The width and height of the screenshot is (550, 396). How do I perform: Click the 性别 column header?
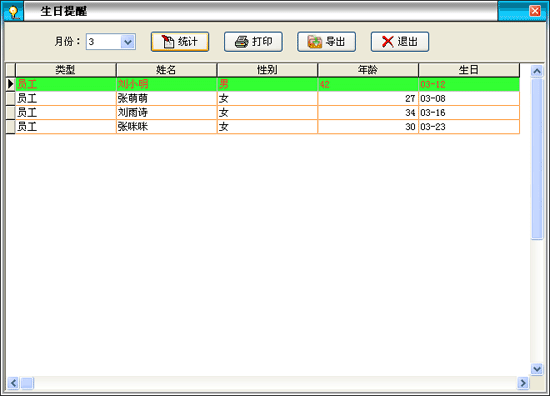pyautogui.click(x=267, y=70)
